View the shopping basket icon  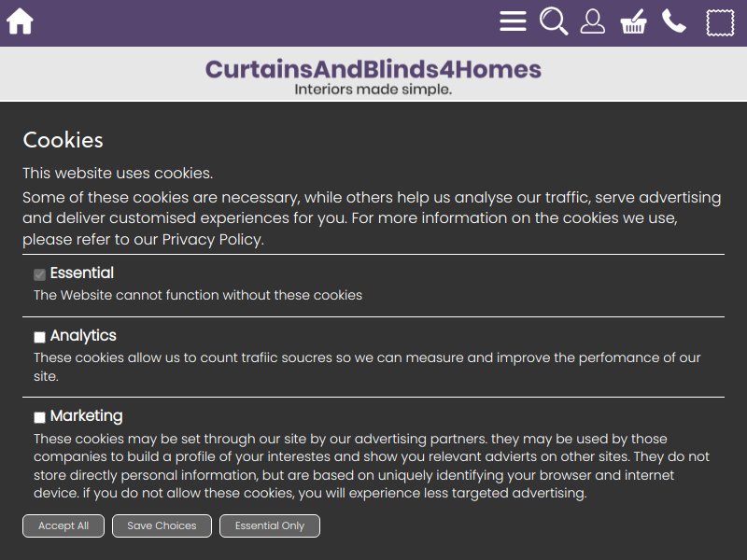tap(634, 21)
